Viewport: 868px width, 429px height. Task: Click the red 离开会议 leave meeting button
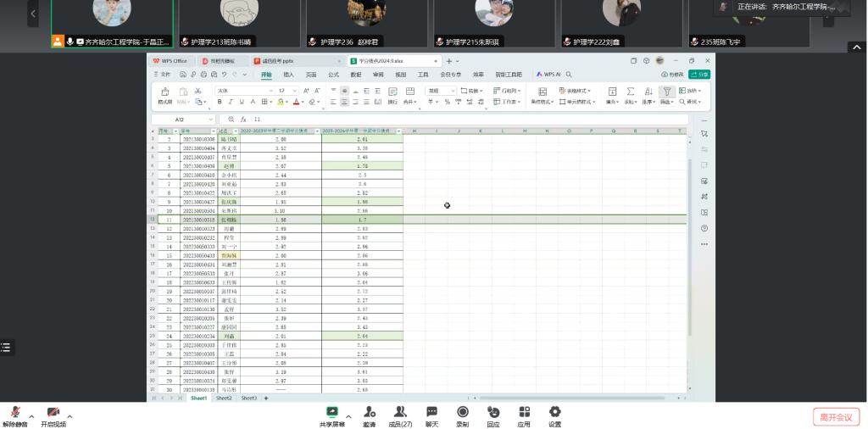836,416
